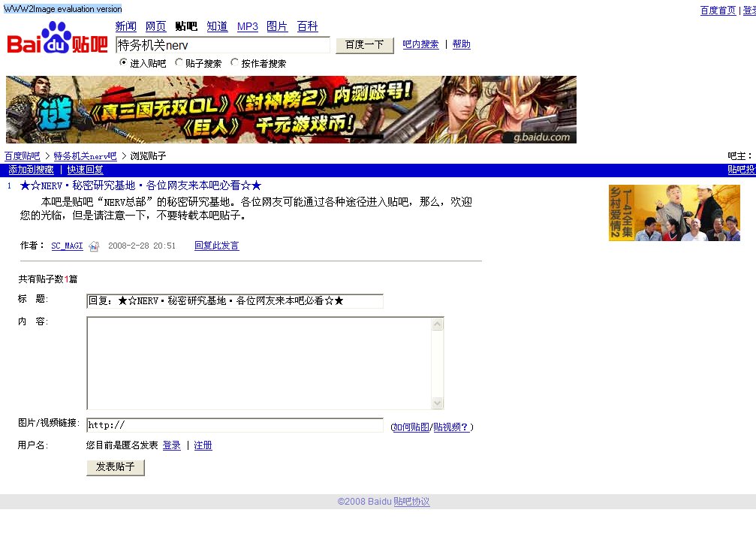The height and width of the screenshot is (543, 756).
Task: Select the 贴子搜索 radio option
Action: click(x=179, y=63)
